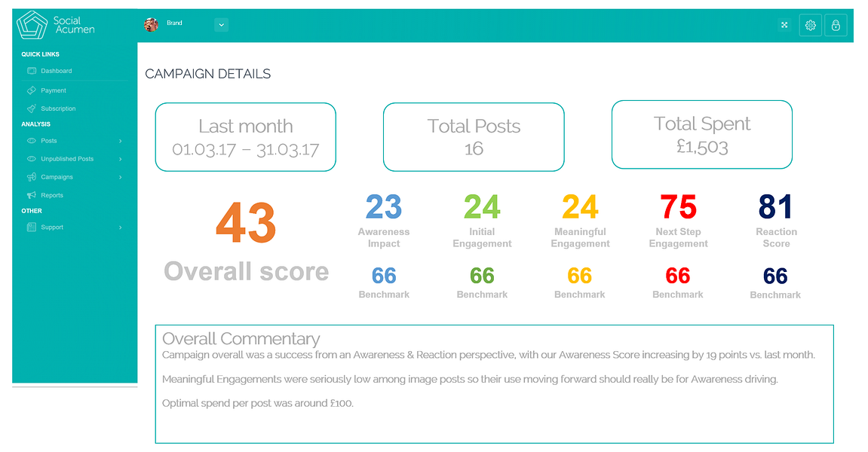
Task: Open the Reports menu item
Action: click(x=52, y=195)
